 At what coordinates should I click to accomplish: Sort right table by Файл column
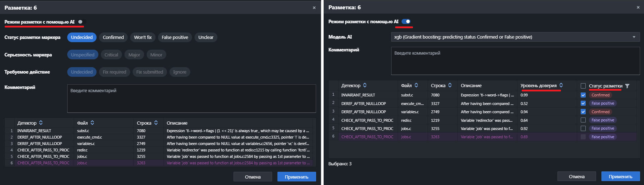(416, 85)
